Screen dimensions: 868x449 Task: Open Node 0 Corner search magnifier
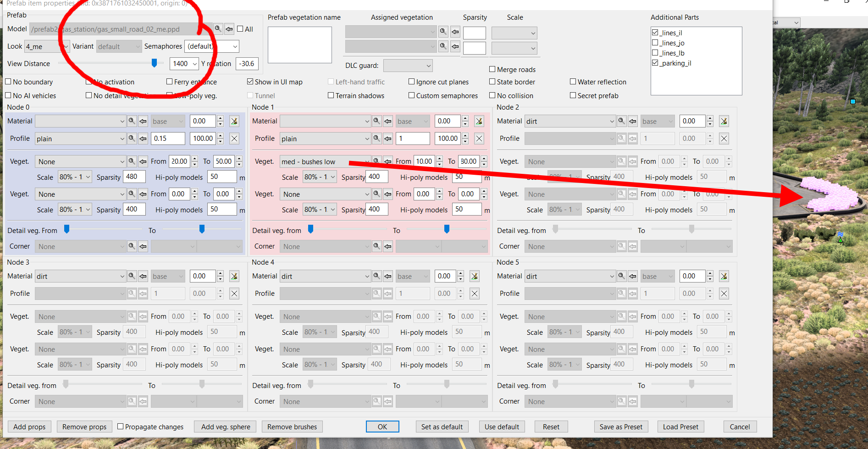pos(132,246)
